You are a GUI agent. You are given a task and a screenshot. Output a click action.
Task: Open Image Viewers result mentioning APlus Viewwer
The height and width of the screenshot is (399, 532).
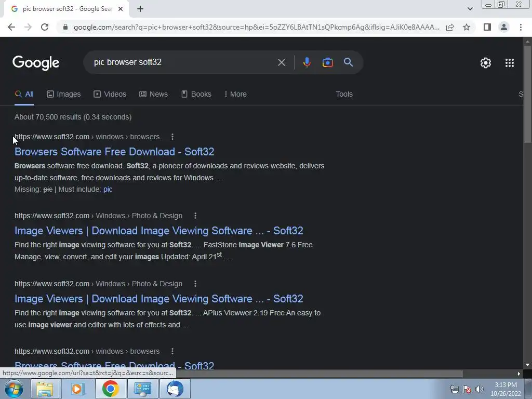[159, 299]
